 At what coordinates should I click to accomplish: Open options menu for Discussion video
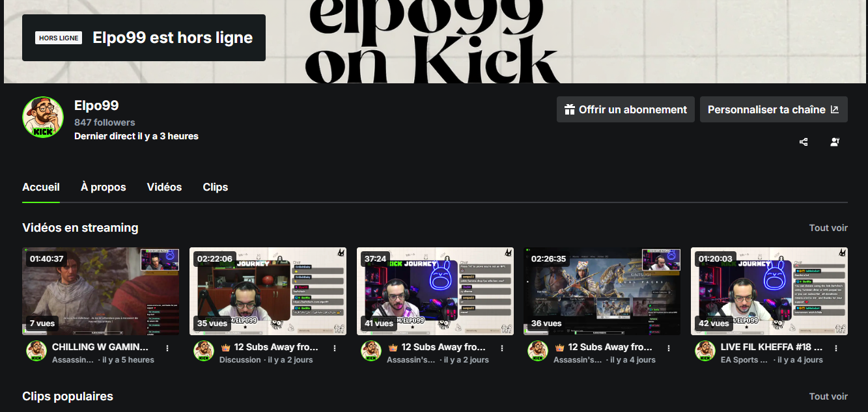[335, 348]
